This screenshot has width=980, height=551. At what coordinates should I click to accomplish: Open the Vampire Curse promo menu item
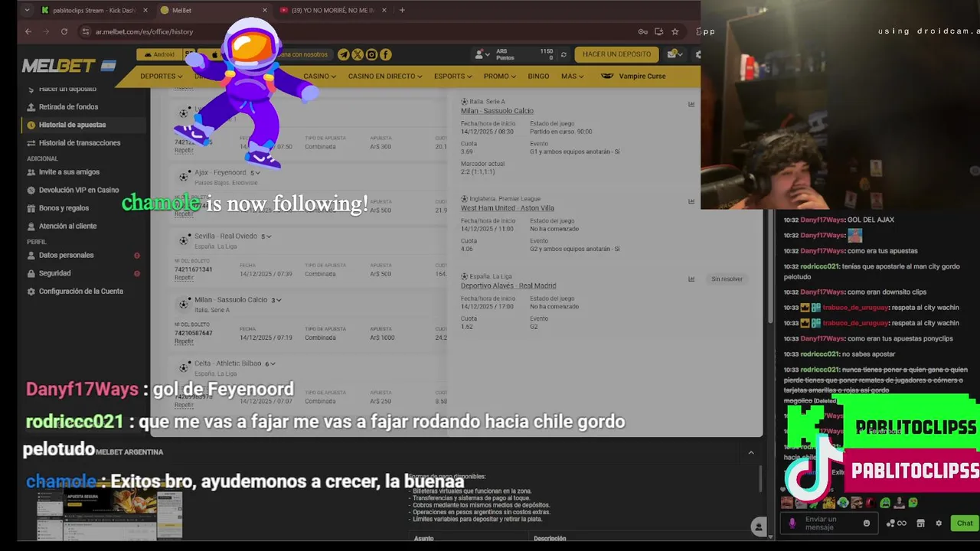[633, 77]
